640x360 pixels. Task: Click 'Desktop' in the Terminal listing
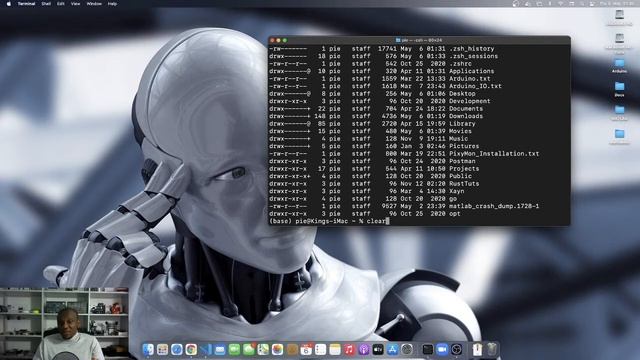click(x=462, y=93)
